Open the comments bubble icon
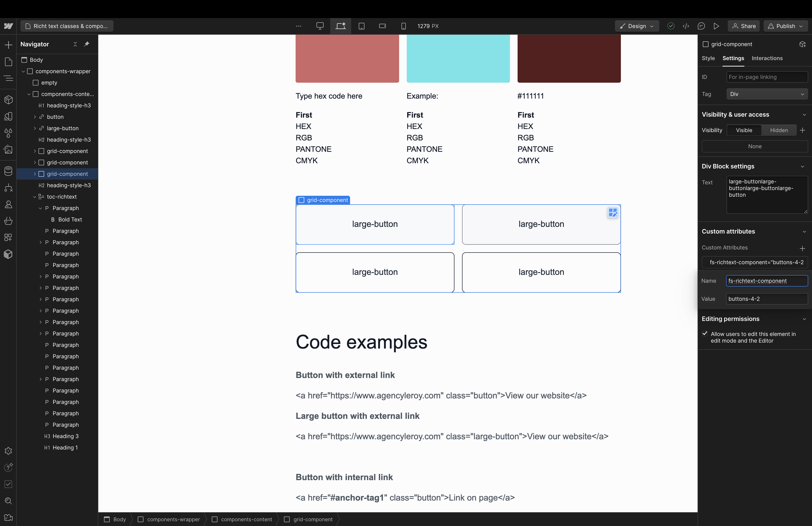This screenshot has height=526, width=812. click(x=701, y=26)
